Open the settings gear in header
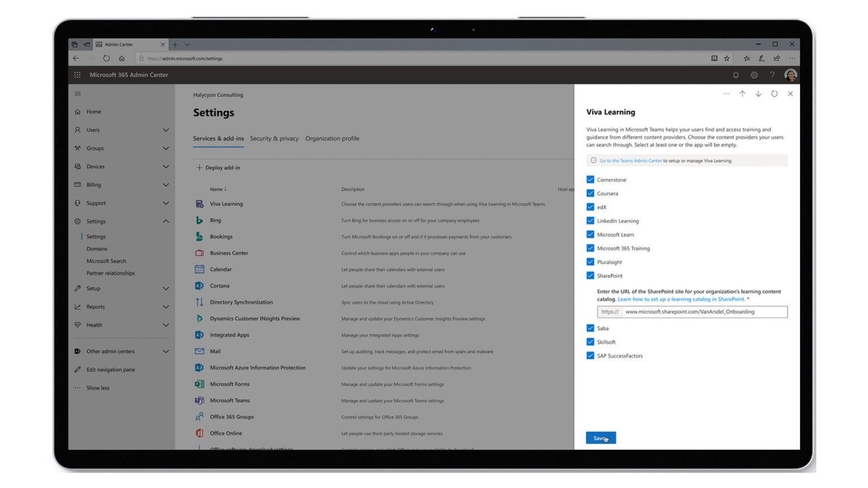Image resolution: width=868 pixels, height=488 pixels. point(754,75)
